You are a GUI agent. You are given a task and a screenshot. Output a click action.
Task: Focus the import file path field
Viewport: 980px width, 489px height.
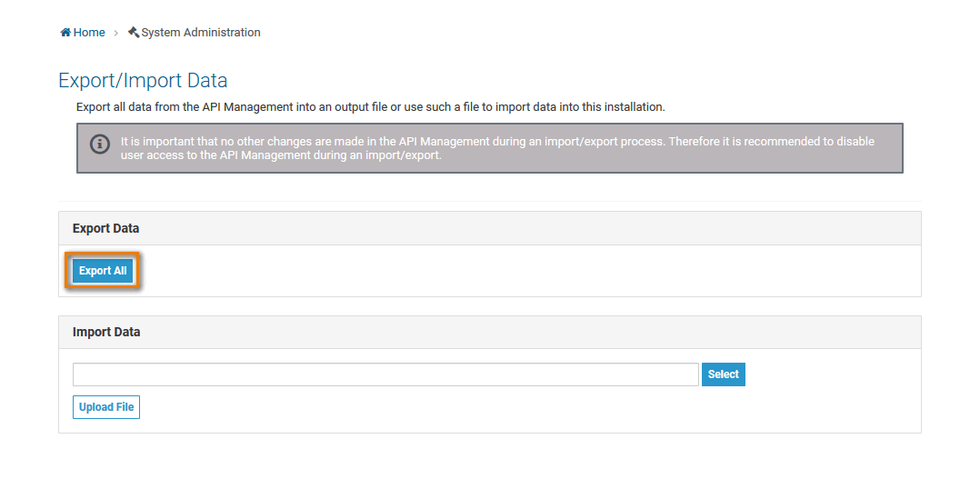385,374
